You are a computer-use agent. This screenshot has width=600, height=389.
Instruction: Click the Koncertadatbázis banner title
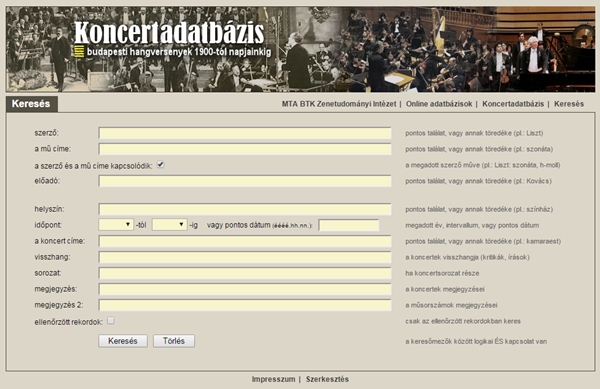[169, 33]
